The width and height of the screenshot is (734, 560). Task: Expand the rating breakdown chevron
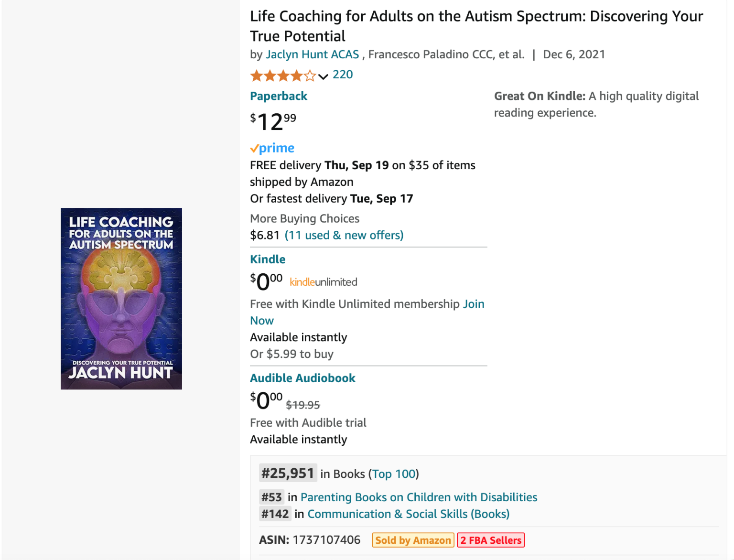[x=324, y=76]
